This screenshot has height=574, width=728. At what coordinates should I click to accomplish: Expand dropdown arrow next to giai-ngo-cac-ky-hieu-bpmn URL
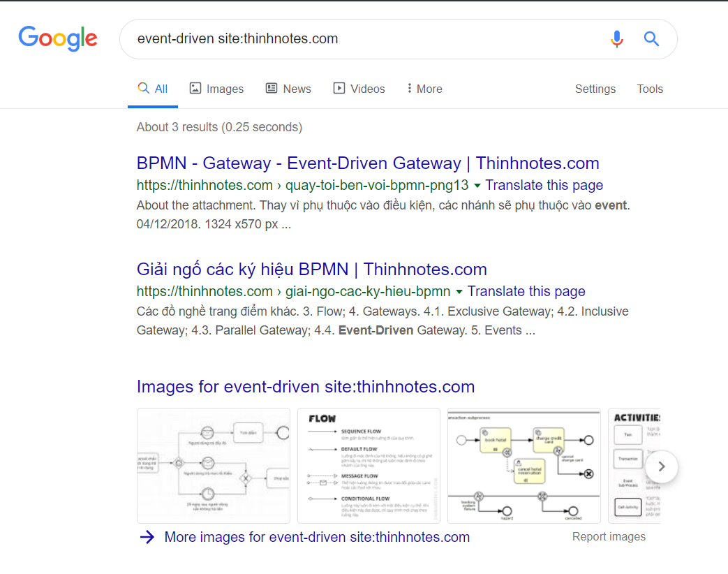(459, 292)
